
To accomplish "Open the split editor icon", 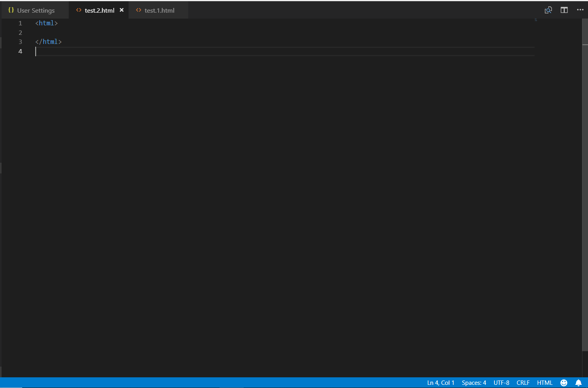I will (x=564, y=10).
